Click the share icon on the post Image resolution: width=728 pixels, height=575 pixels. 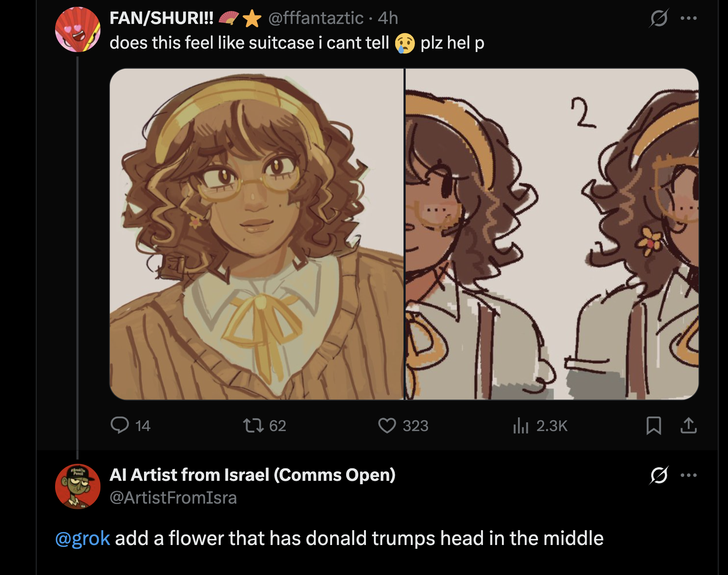[x=688, y=425]
